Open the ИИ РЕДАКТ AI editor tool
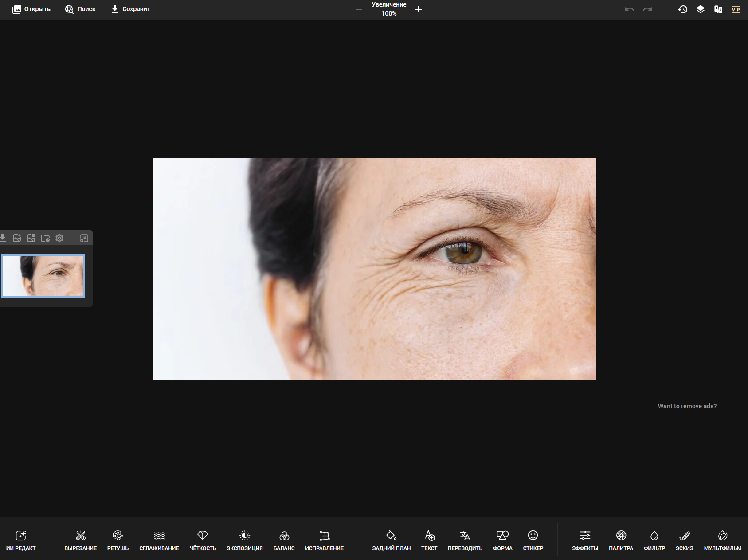Screen dimensions: 748x560 [x=21, y=540]
